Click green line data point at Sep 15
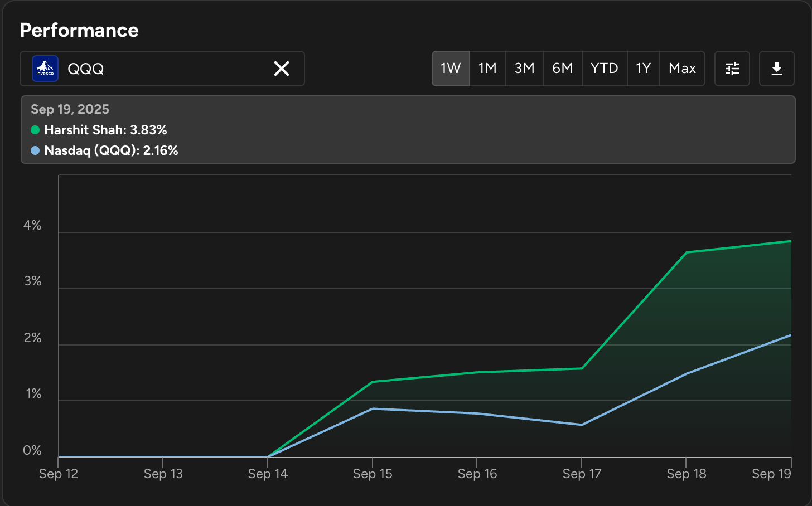812x506 pixels. (x=373, y=382)
